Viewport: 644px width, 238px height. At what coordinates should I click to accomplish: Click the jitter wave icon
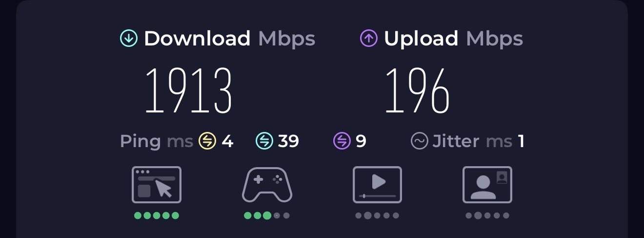pyautogui.click(x=419, y=141)
